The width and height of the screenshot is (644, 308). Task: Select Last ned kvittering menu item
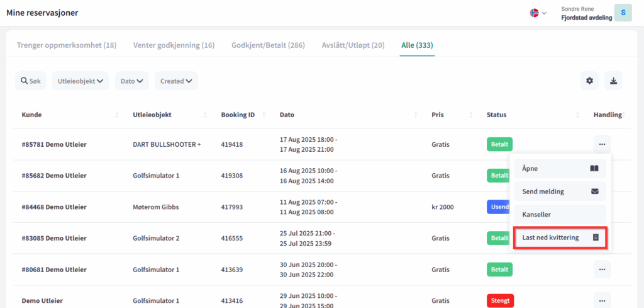560,237
